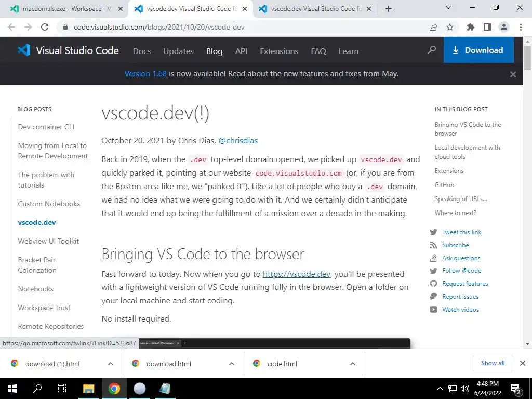Open a new browser tab with plus
Screen dimensions: 532x399
click(x=389, y=9)
